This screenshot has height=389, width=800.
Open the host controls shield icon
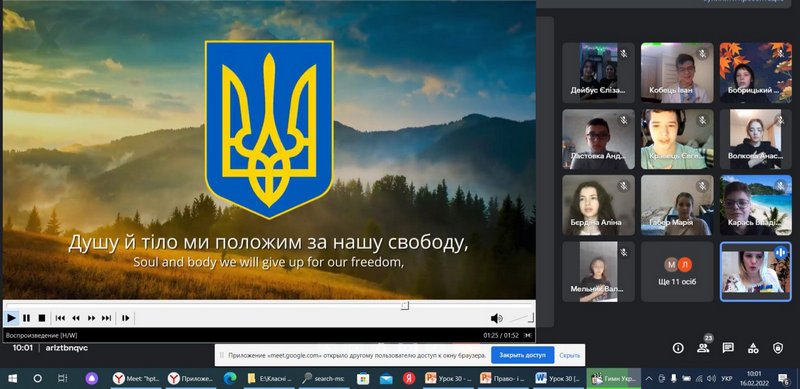point(778,348)
